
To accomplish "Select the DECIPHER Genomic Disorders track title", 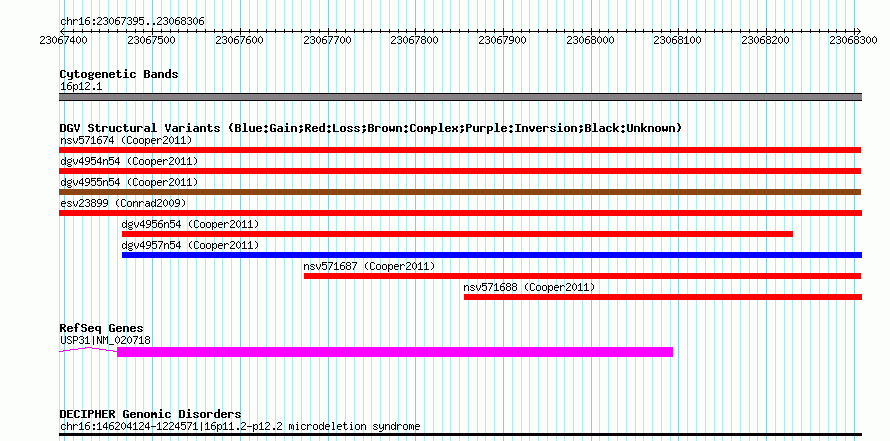I will (x=150, y=414).
